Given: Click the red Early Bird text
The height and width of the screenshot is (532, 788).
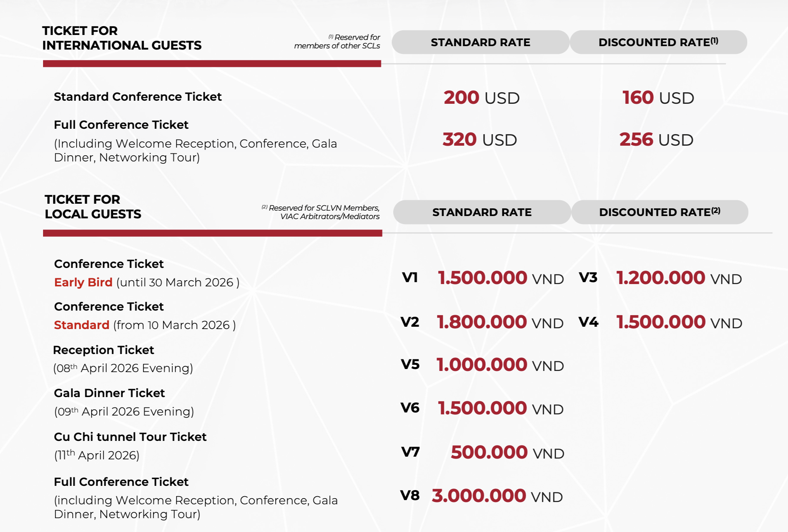Looking at the screenshot, I should point(83,282).
